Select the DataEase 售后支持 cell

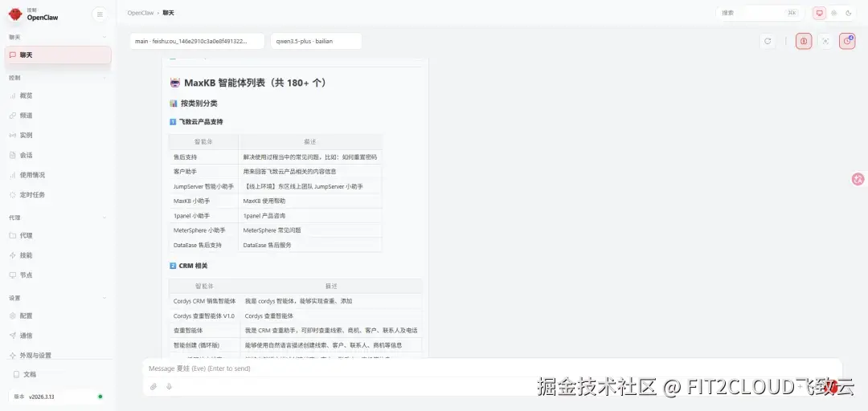pos(203,245)
